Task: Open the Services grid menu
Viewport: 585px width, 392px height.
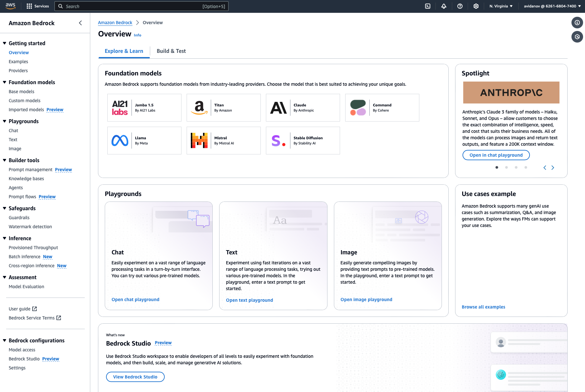Action: click(37, 6)
